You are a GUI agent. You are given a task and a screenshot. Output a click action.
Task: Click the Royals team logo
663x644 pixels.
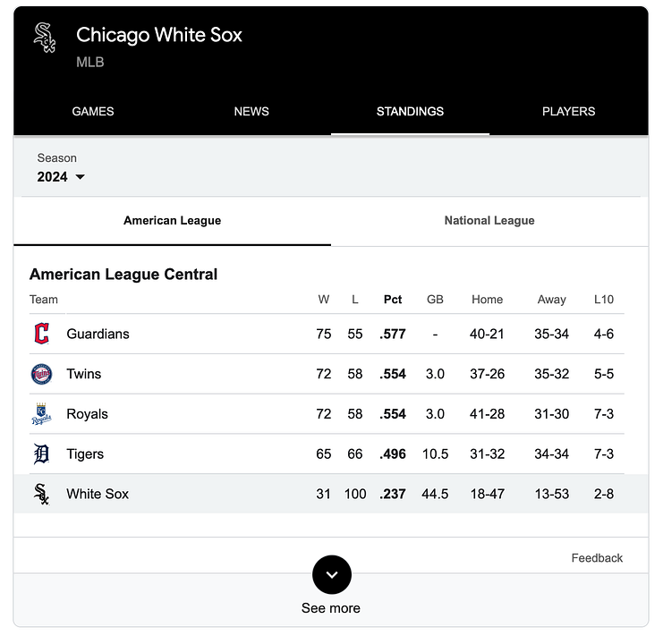pyautogui.click(x=41, y=414)
